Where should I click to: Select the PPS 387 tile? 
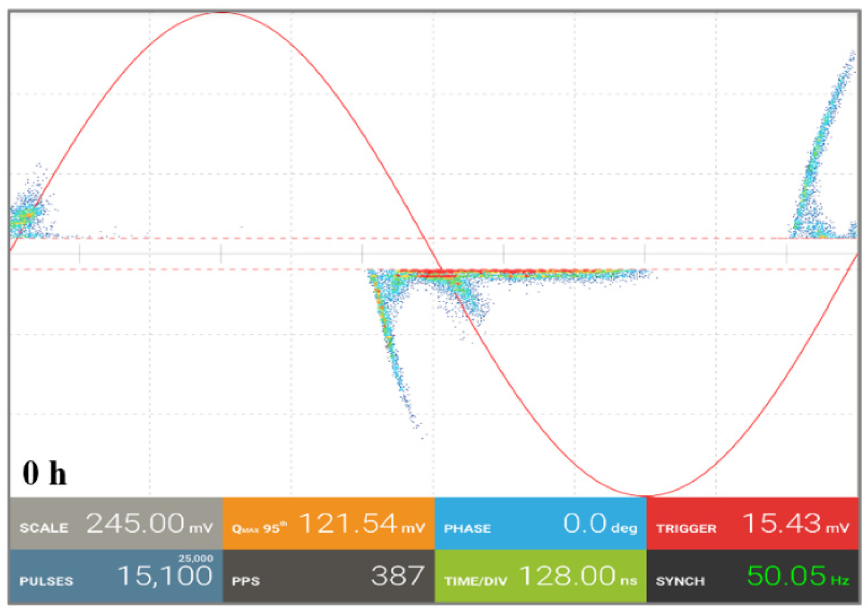(x=328, y=576)
